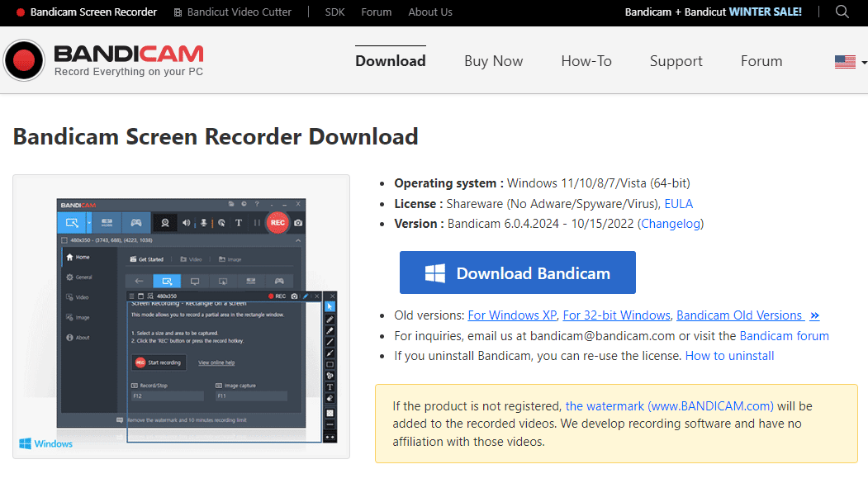Switch to the Video tab in preview
The height and width of the screenshot is (488, 868).
click(x=191, y=259)
